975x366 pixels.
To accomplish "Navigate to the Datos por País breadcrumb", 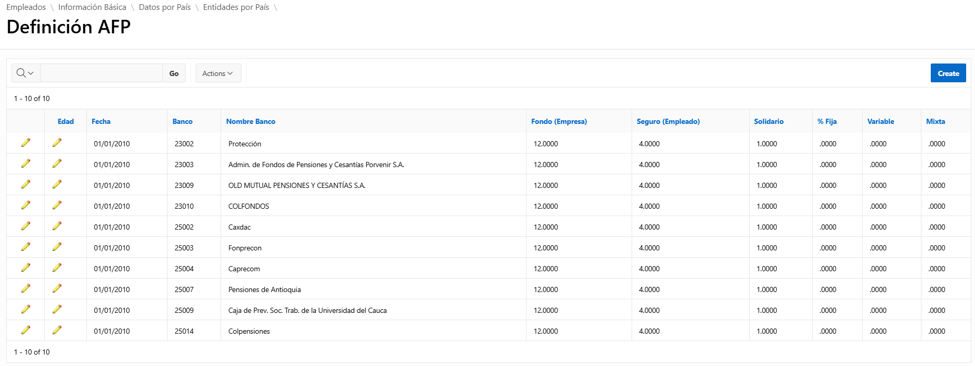I will tap(165, 7).
